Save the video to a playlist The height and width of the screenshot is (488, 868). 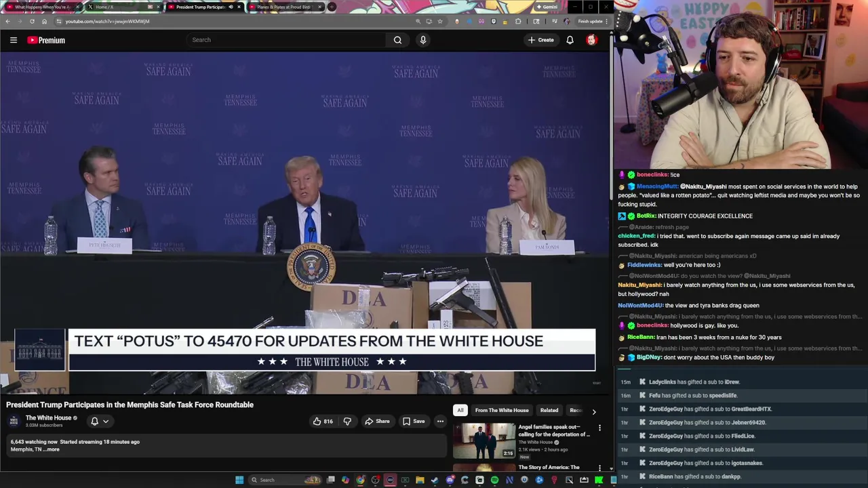(x=414, y=421)
